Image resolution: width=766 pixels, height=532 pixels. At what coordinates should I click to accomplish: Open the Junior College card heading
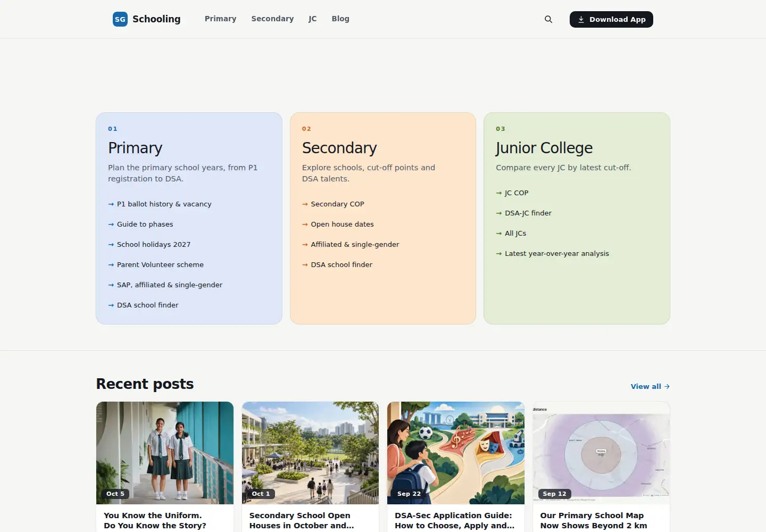[x=544, y=148]
